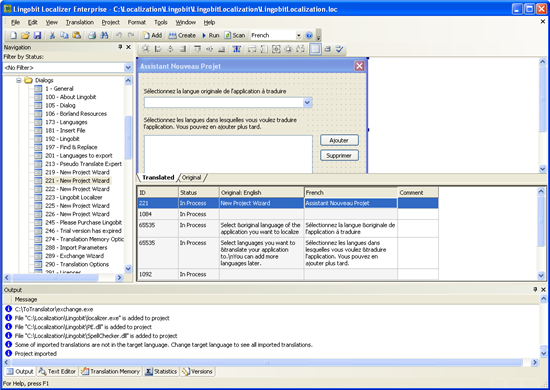Open the Versions tab
Image resolution: width=550 pixels, height=390 pixels.
[197, 371]
